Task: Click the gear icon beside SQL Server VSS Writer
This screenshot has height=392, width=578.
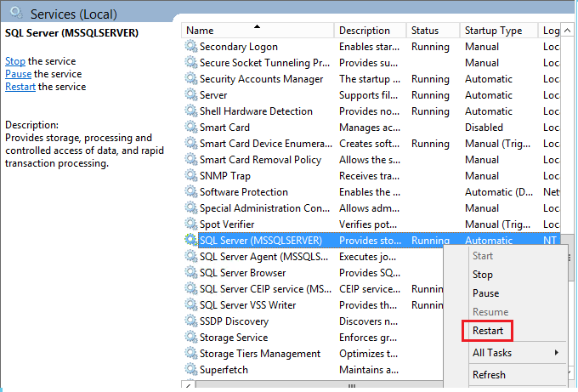Action: [191, 305]
